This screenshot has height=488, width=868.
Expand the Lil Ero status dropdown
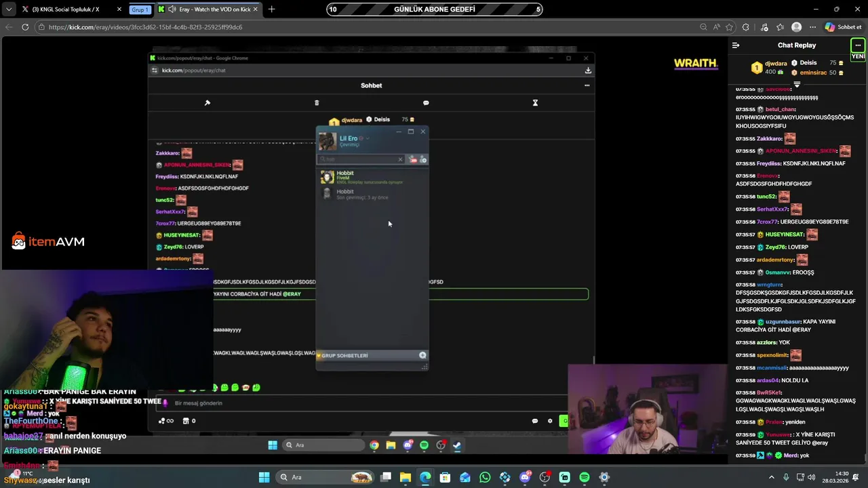[368, 138]
